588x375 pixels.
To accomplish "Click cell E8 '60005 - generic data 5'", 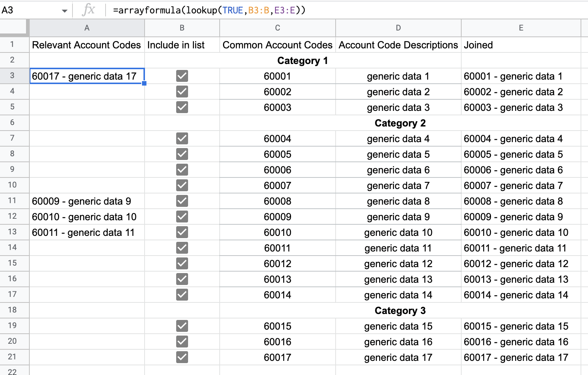I will point(521,154).
